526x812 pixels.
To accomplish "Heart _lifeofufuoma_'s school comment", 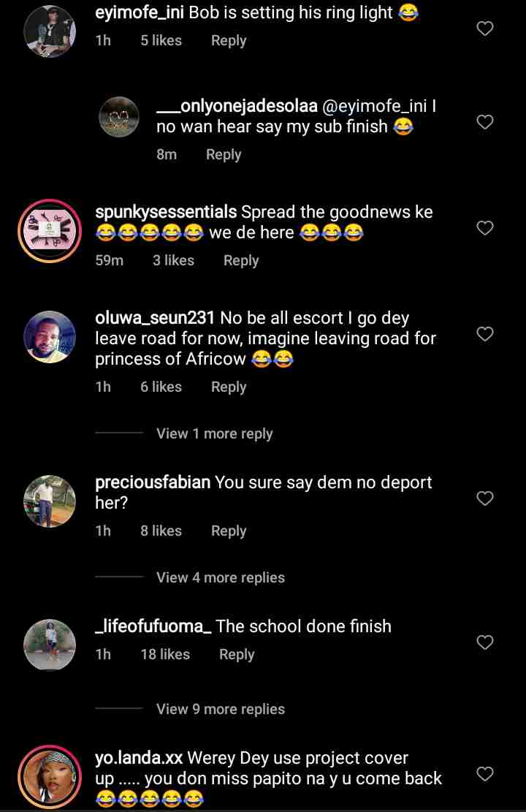I will (x=485, y=642).
